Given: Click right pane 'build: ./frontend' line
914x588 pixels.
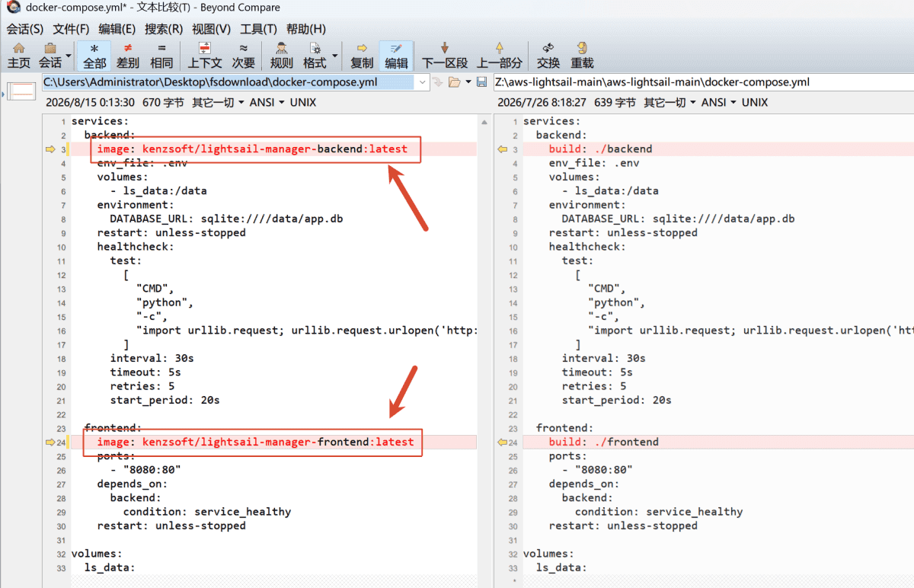Looking at the screenshot, I should tap(603, 442).
